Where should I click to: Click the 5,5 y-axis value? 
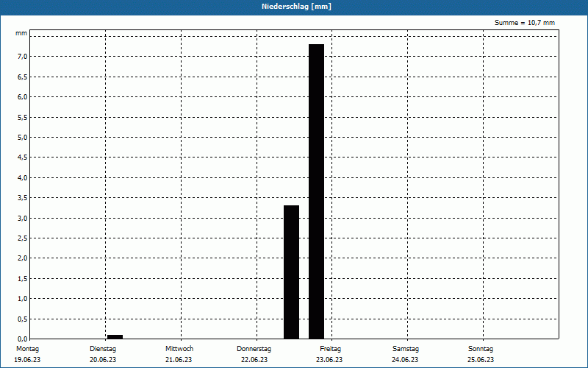click(23, 117)
